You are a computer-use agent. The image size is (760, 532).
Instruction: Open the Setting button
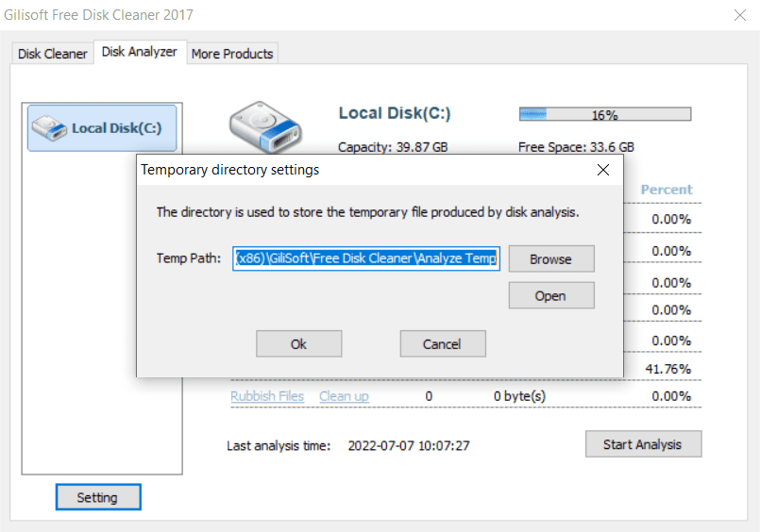pos(98,497)
